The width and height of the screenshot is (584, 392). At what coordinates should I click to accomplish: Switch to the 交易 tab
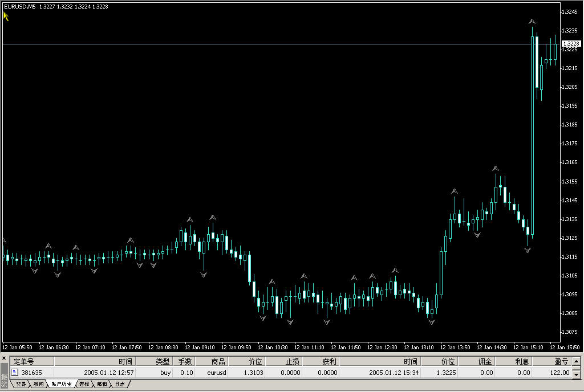coord(21,384)
